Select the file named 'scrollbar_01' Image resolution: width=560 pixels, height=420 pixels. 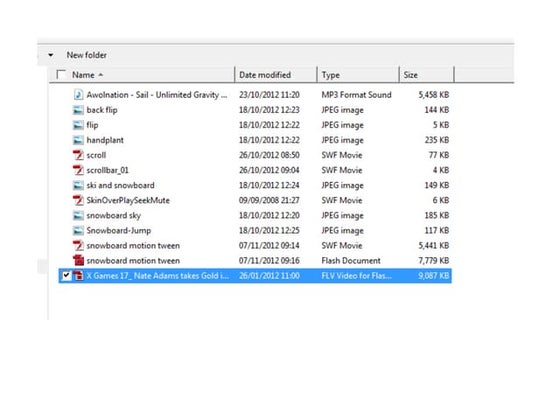108,170
